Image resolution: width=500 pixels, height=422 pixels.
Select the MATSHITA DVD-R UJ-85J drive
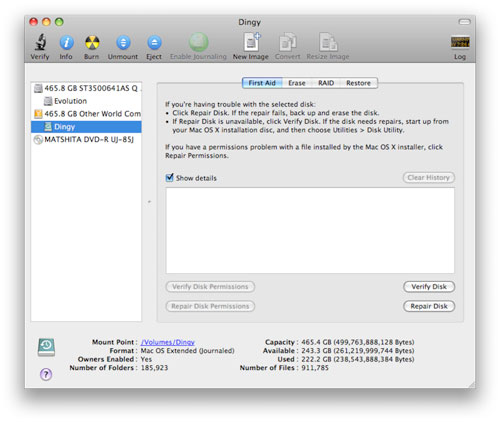(x=86, y=139)
